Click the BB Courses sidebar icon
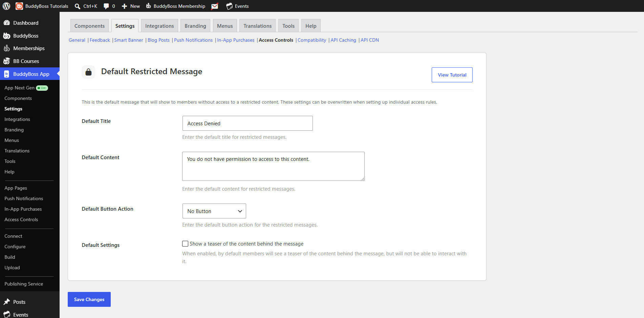644x318 pixels. (7, 61)
